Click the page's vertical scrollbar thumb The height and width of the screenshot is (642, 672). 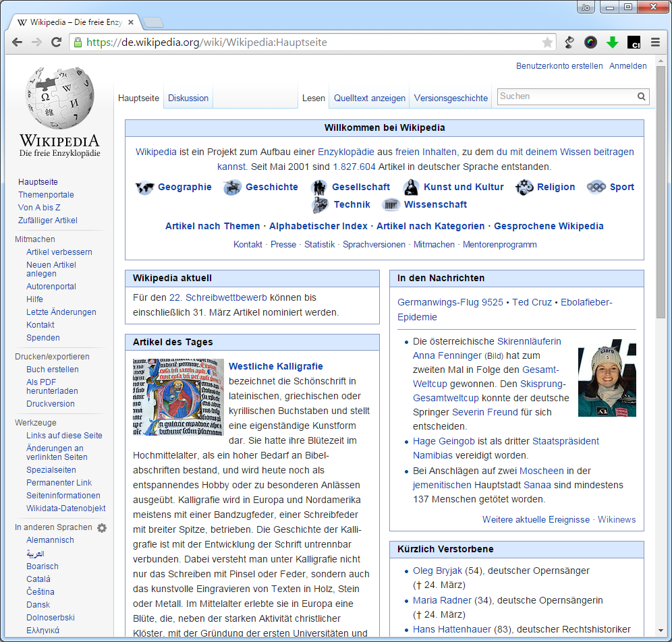(661, 192)
